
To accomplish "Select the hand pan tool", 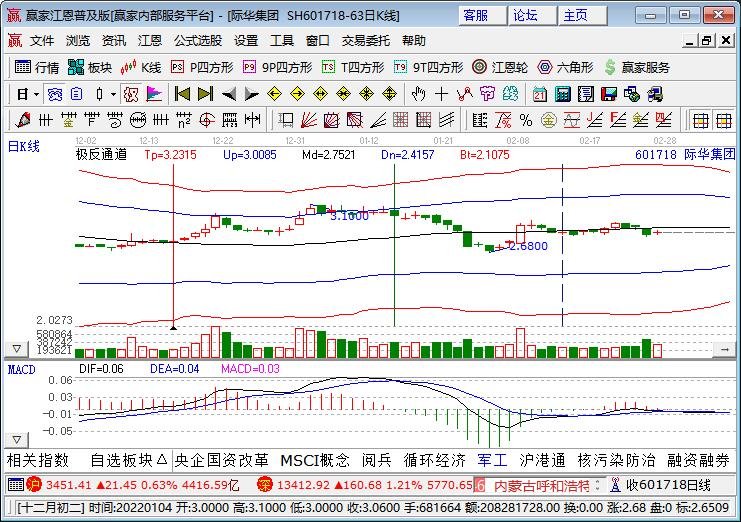I will pos(418,94).
